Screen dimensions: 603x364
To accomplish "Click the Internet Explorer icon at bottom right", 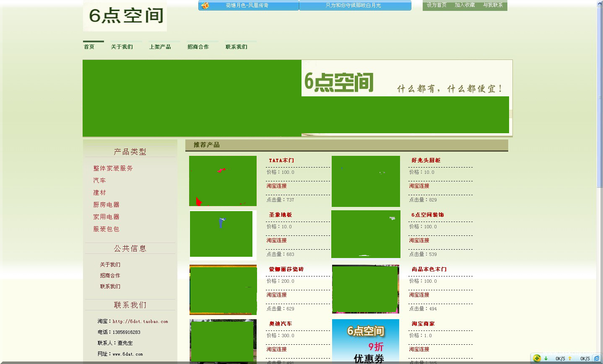I will (x=596, y=359).
